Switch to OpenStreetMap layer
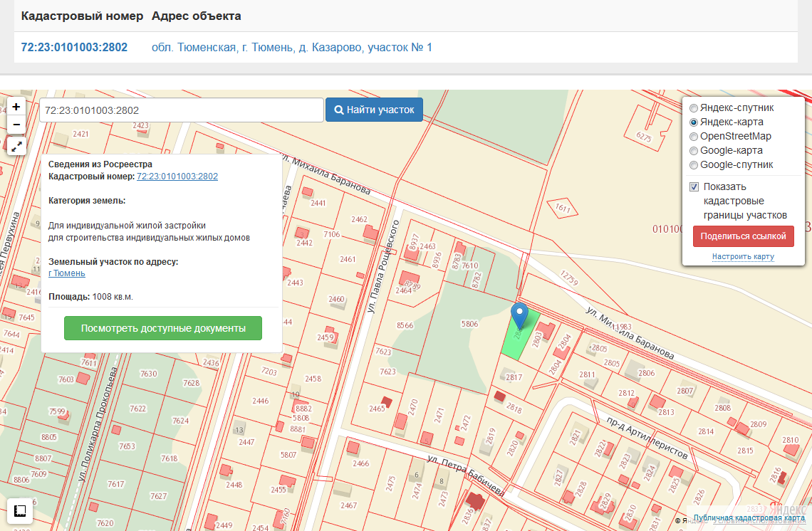 point(694,137)
